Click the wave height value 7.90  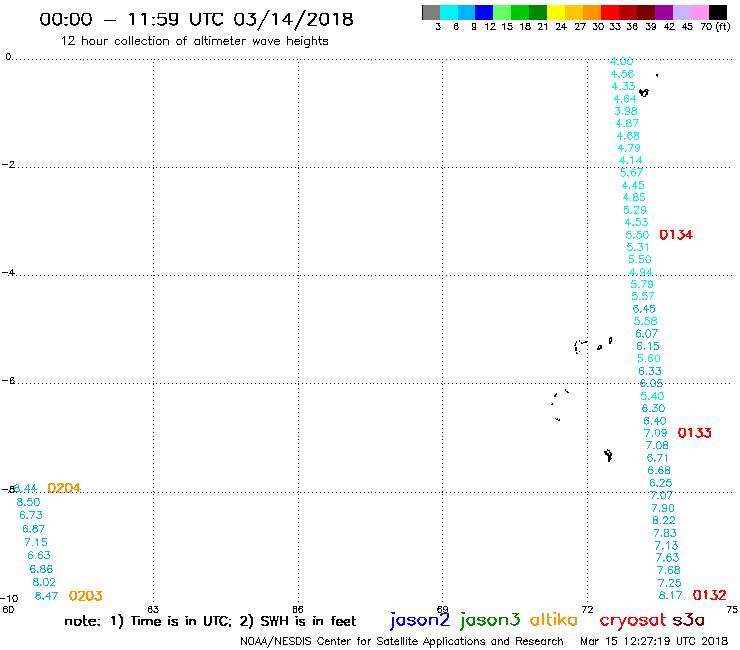[x=663, y=508]
